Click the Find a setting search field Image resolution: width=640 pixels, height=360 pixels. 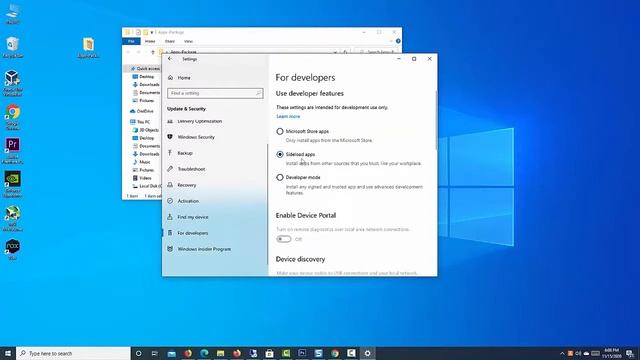pos(215,93)
